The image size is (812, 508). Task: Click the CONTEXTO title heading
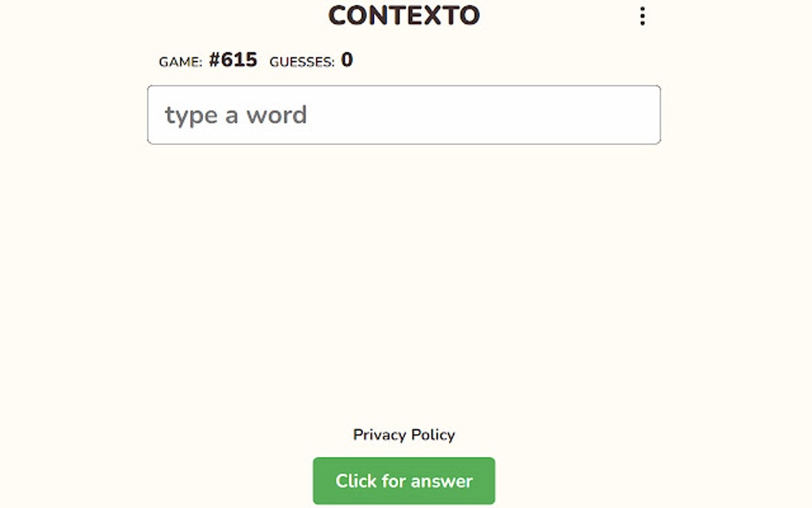tap(404, 15)
